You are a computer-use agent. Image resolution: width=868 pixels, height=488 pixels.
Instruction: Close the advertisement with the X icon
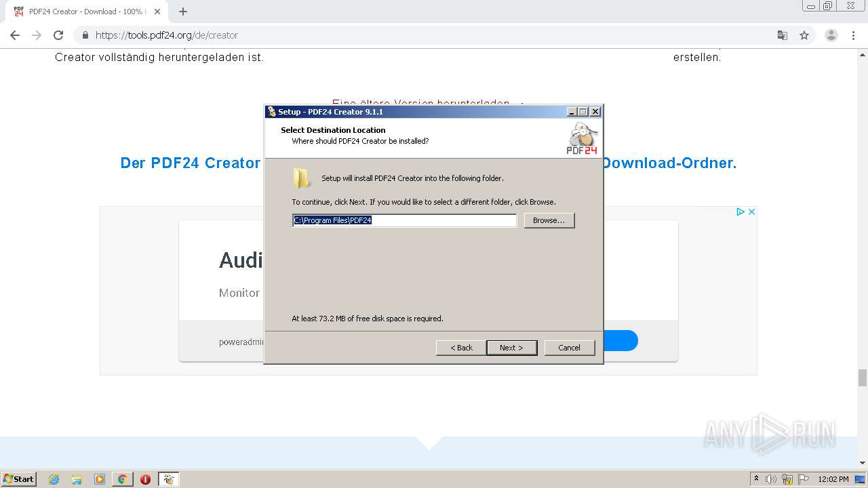point(751,212)
